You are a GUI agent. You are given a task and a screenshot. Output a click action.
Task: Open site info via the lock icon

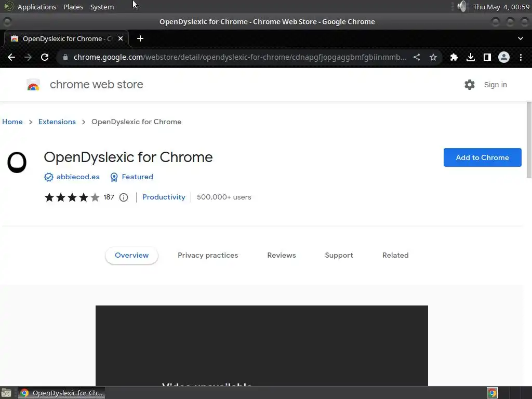pyautogui.click(x=65, y=57)
